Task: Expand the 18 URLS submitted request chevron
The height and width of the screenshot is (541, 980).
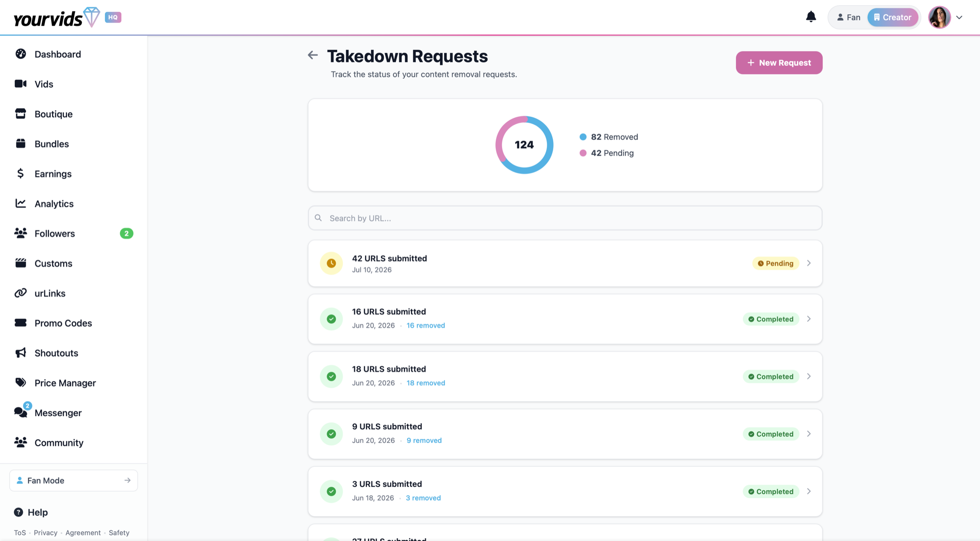Action: pos(809,376)
